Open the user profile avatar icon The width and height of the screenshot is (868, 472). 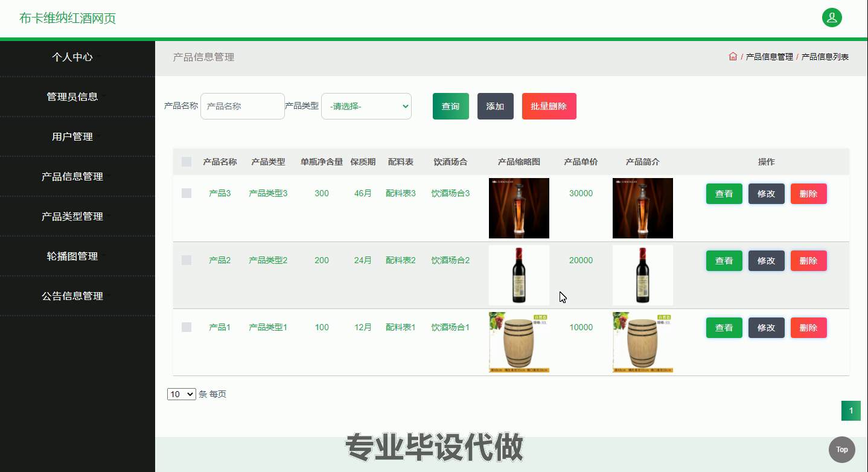(x=832, y=18)
